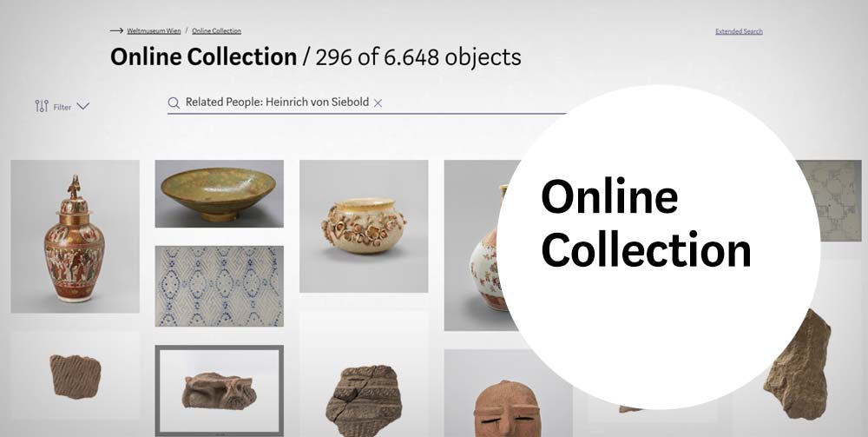Open the tall stone fragment thumbnail
The height and width of the screenshot is (437, 868).
(797, 364)
